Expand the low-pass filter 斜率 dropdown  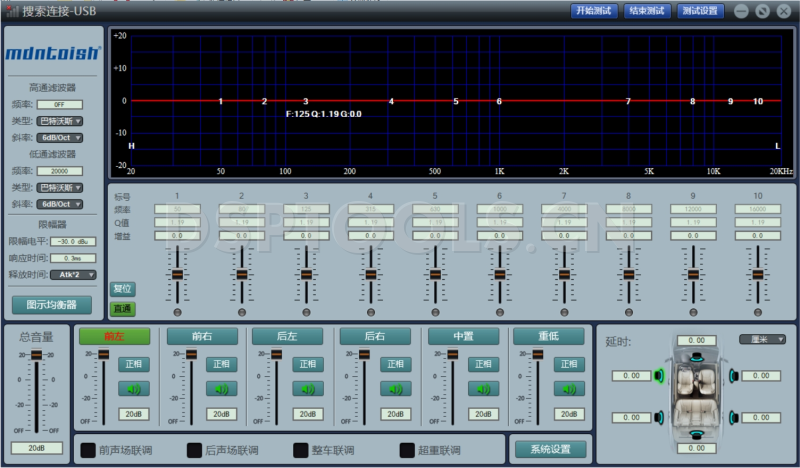click(x=59, y=204)
